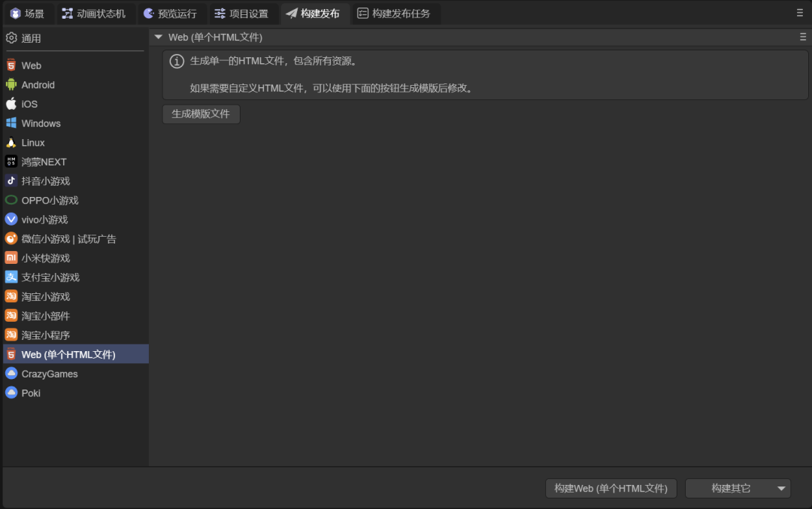Click the Taobao icon for 淘宝小程序
The height and width of the screenshot is (509, 812).
click(11, 335)
